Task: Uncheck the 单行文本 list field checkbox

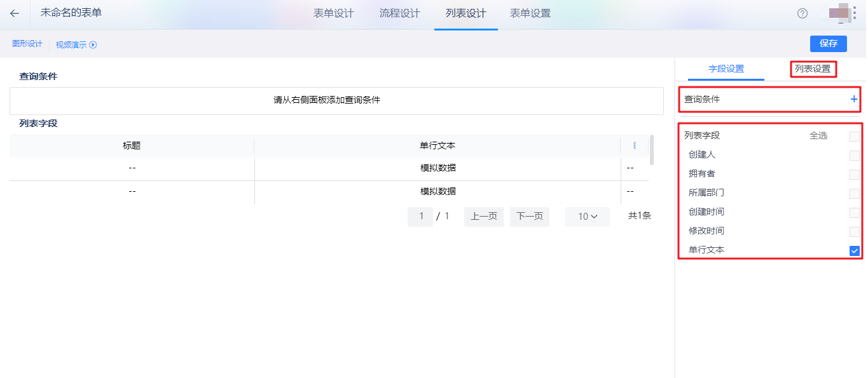Action: (x=854, y=250)
